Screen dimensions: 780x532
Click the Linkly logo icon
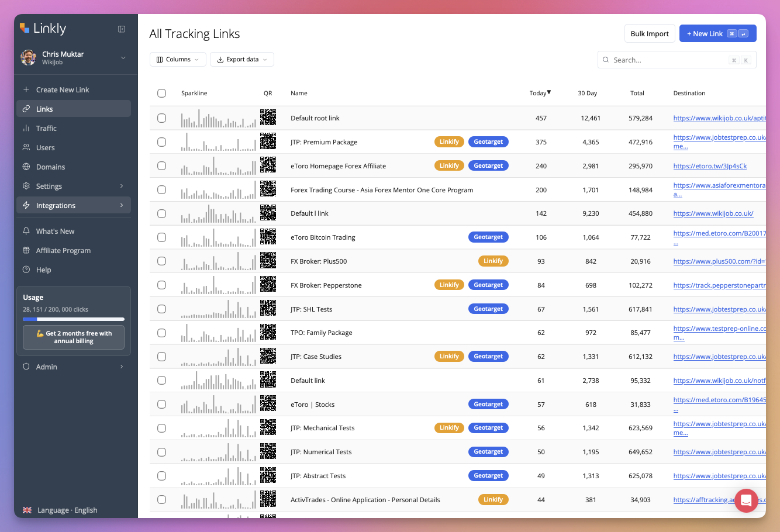coord(25,28)
